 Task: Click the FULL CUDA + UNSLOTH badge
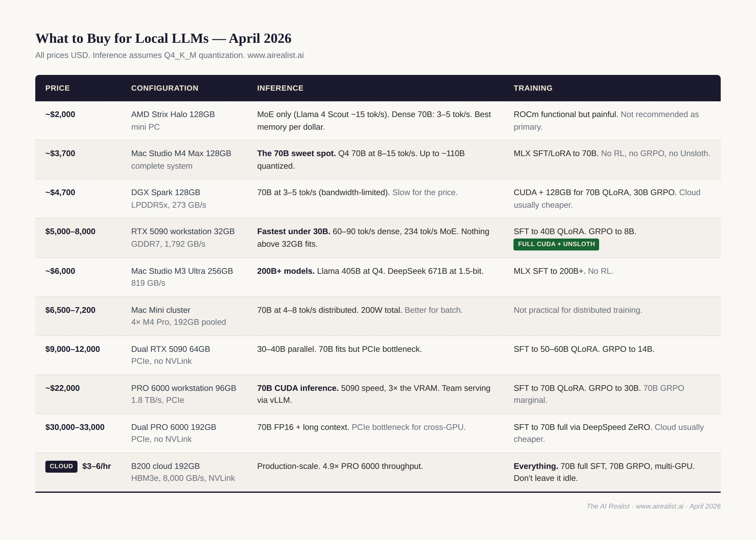coord(556,244)
